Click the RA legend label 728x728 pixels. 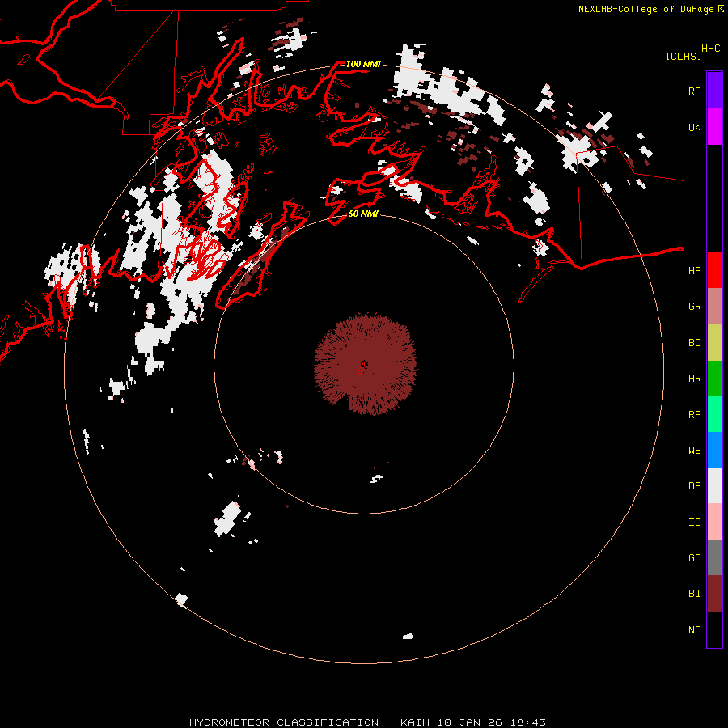(694, 415)
